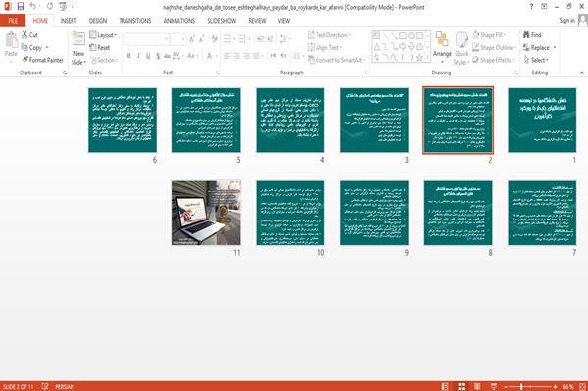The height and width of the screenshot is (391, 588).
Task: Click Normal view icon in status bar
Action: tap(445, 386)
